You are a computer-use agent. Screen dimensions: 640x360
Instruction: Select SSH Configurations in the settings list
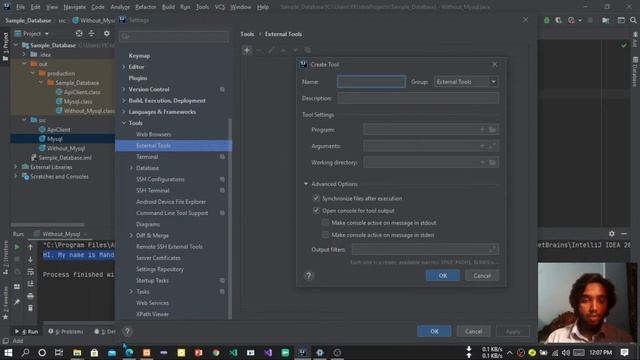click(x=160, y=179)
